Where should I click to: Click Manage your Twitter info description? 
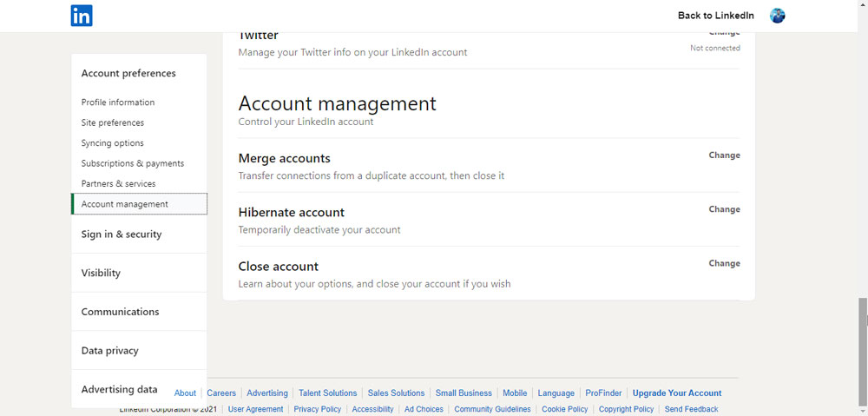[352, 53]
